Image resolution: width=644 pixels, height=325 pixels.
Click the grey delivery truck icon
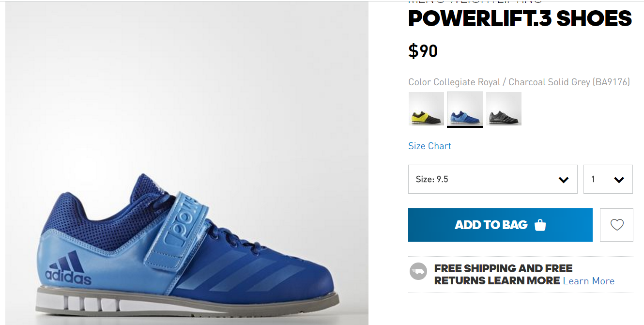(x=418, y=271)
